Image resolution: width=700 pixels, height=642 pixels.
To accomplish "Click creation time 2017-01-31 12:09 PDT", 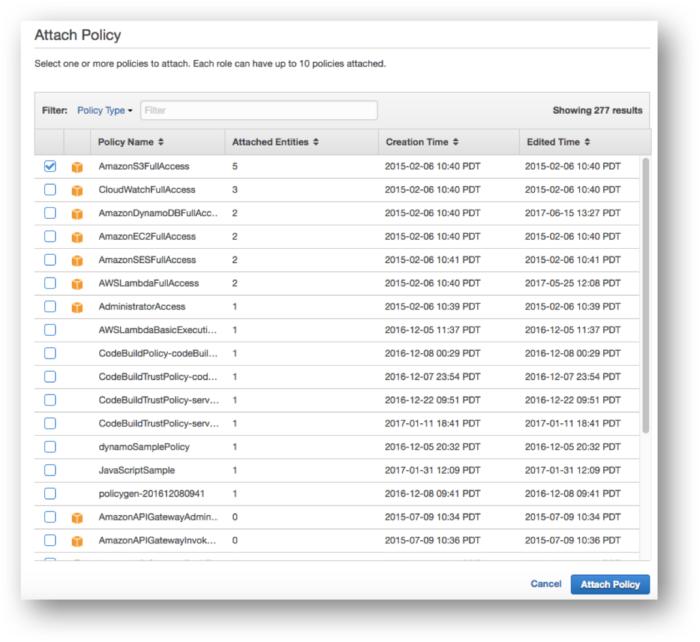I will pyautogui.click(x=433, y=470).
